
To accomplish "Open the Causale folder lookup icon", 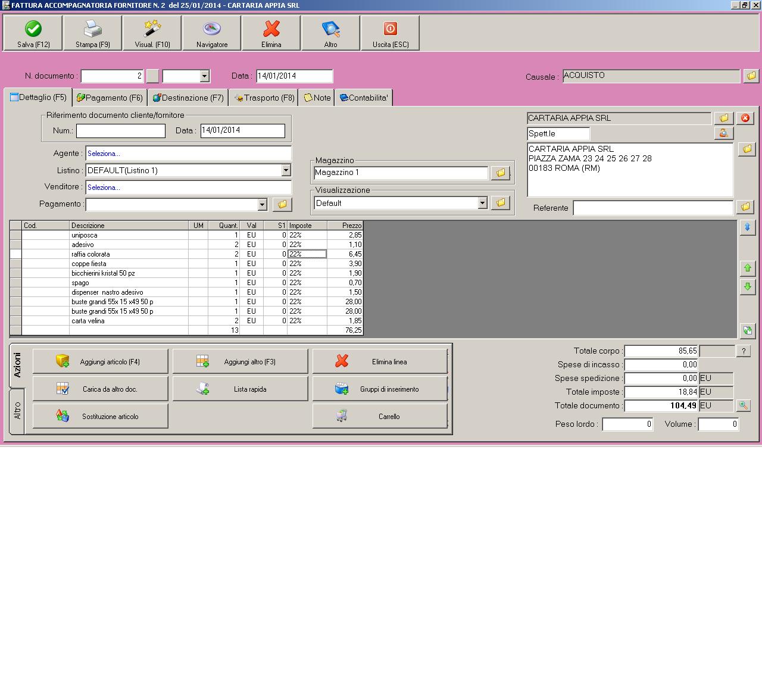I will point(751,76).
